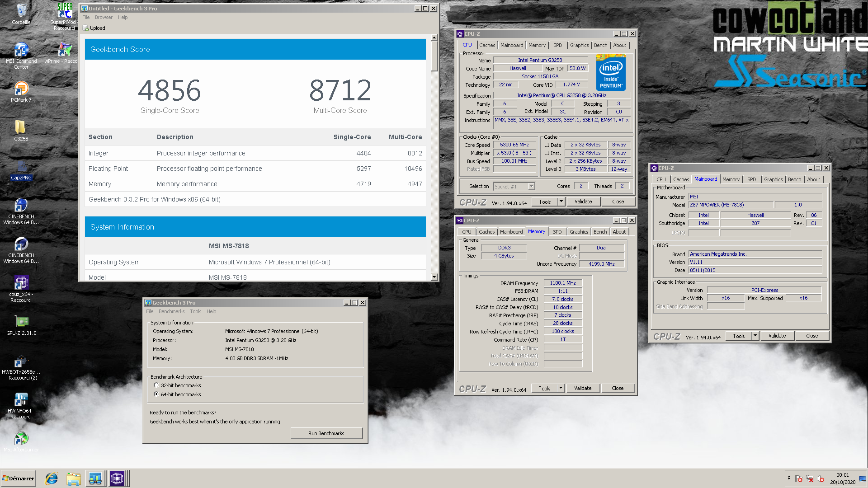Viewport: 868px width, 488px height.
Task: Open Browser menu in Geekbench results window
Action: tap(104, 17)
